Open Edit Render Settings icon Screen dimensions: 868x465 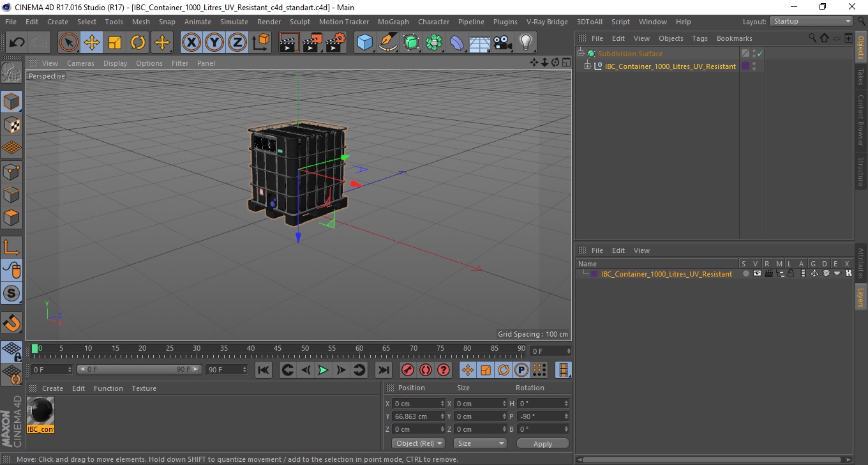coord(336,43)
